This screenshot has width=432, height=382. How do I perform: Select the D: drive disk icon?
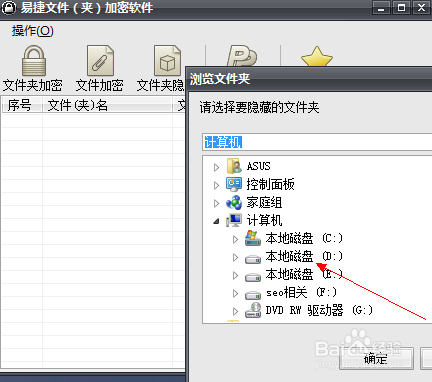pyautogui.click(x=253, y=259)
